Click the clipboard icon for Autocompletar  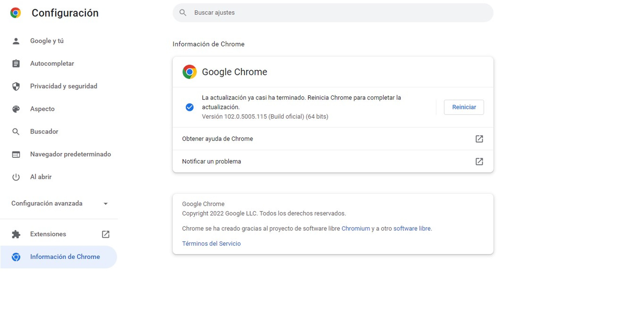pos(16,63)
